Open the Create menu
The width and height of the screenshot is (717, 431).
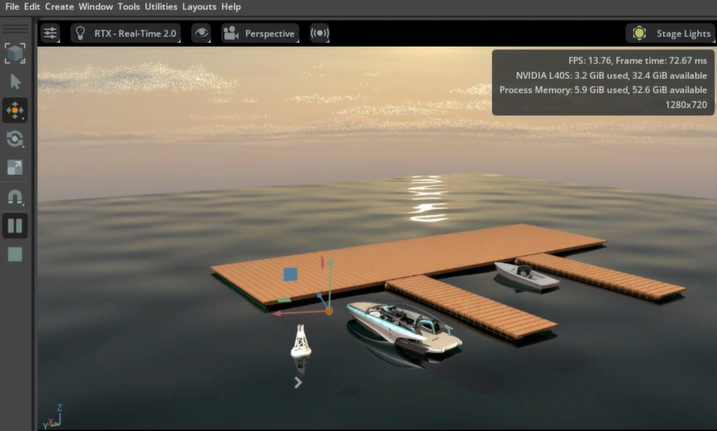tap(59, 7)
